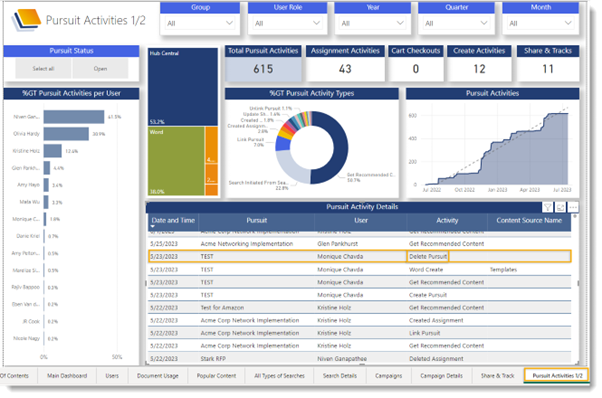Click the filter icon on Pursuit Activity Details
602x398 pixels.
(x=547, y=208)
